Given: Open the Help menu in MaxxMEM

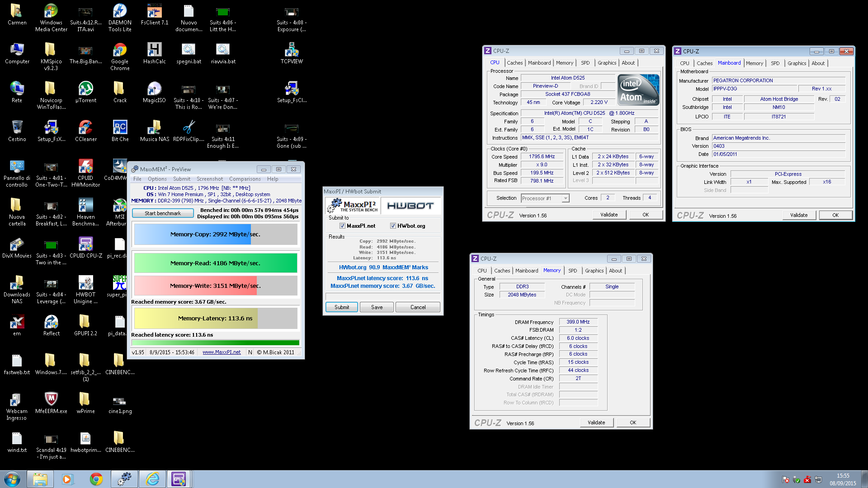Looking at the screenshot, I should (x=273, y=179).
